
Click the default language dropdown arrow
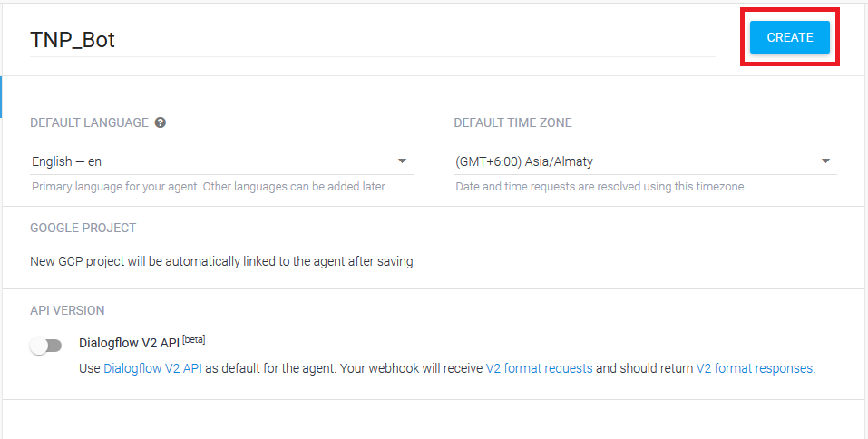point(402,161)
